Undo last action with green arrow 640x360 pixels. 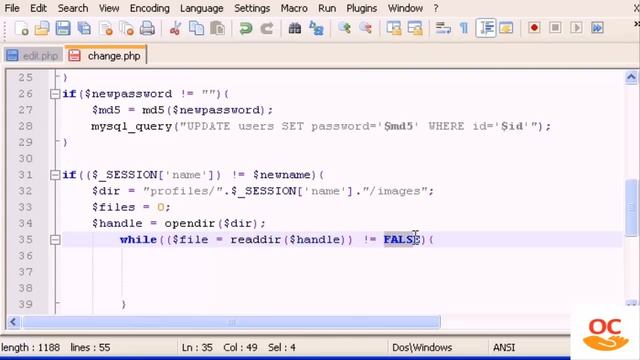click(x=246, y=28)
